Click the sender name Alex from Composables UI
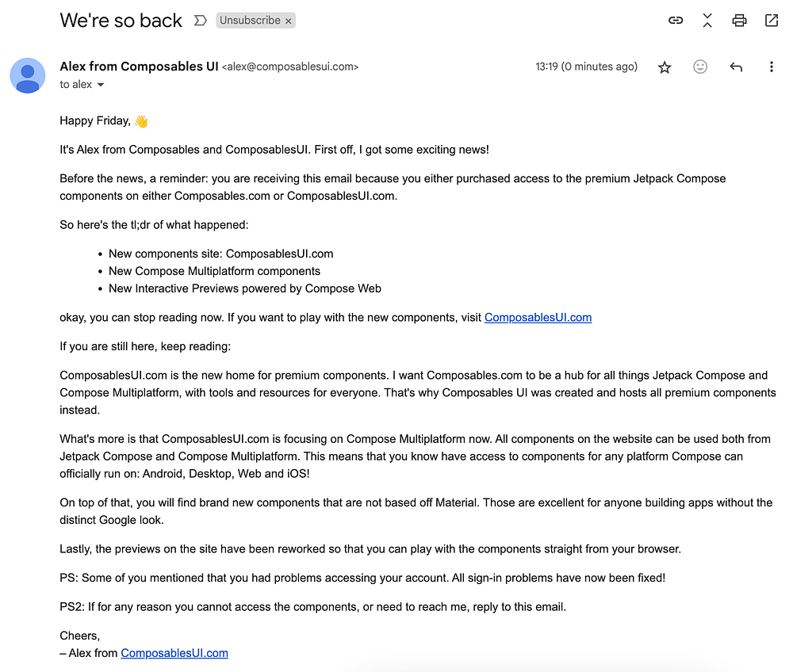Viewport: 793px width, 672px height. (x=139, y=67)
